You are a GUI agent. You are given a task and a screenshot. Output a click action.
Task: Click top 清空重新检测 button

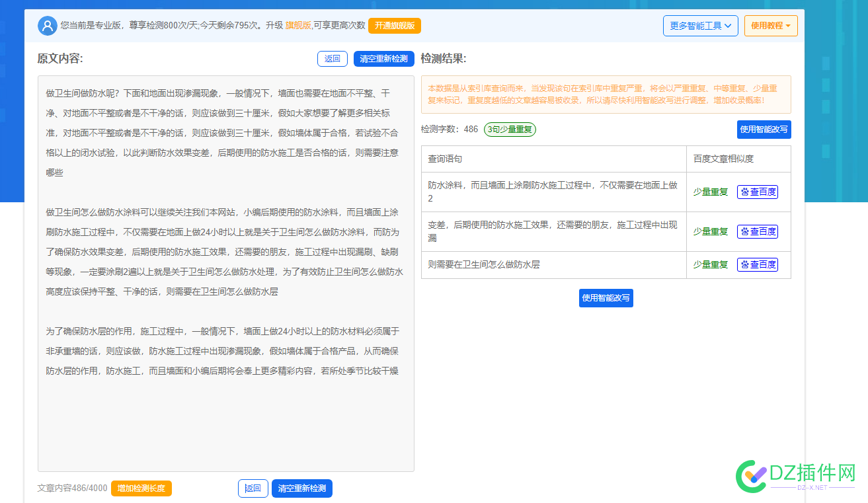[x=384, y=59]
